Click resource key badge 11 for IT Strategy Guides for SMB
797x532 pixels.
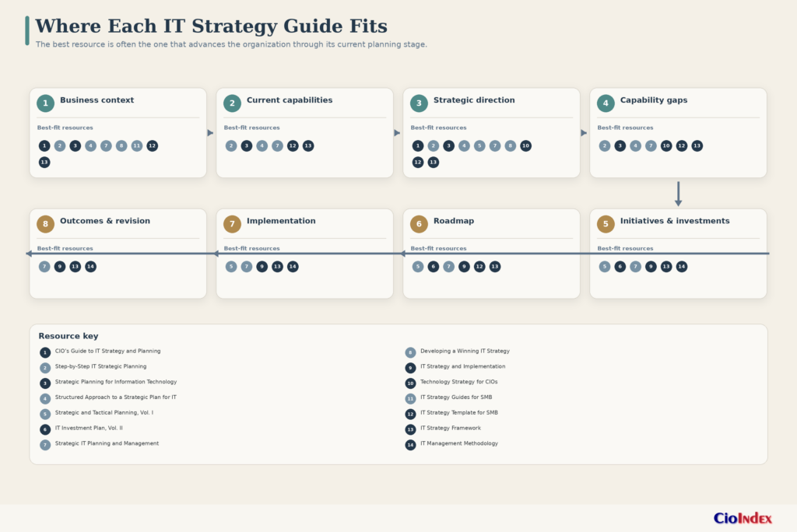[x=411, y=399]
